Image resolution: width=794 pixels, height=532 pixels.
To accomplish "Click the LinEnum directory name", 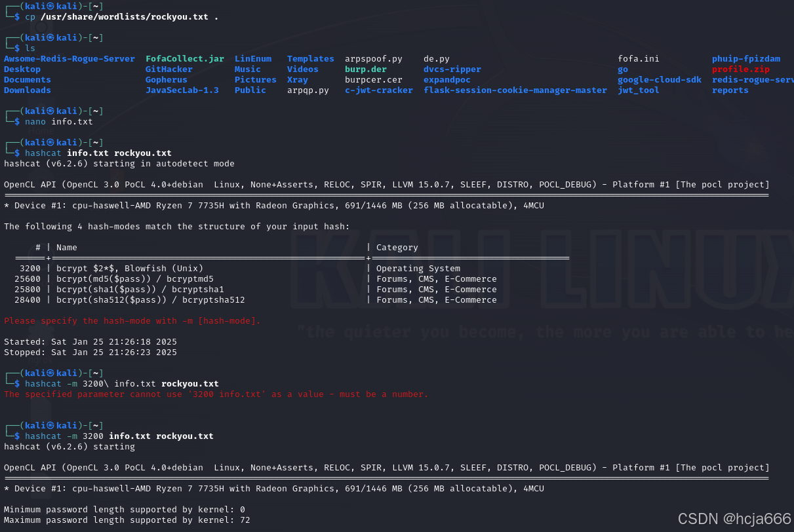I will coord(253,59).
